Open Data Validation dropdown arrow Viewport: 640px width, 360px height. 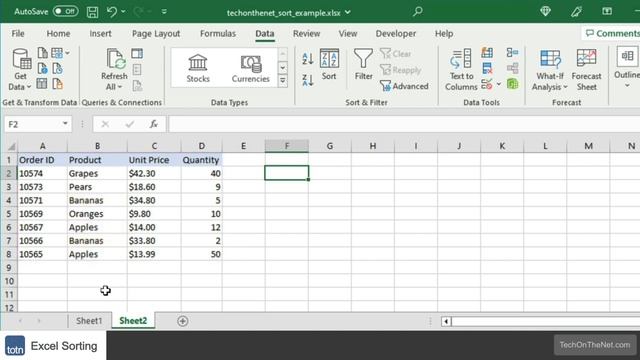(x=499, y=84)
